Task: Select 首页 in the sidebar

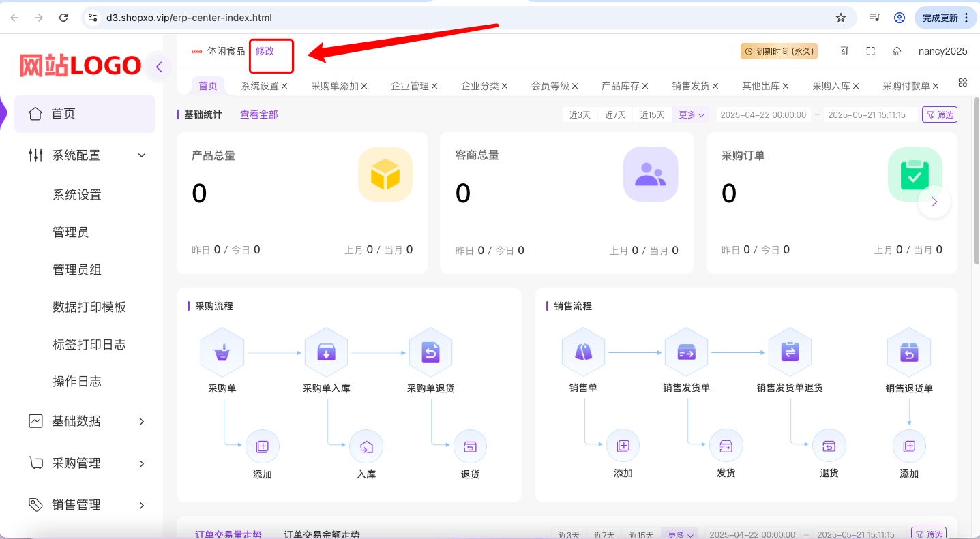Action: coord(85,114)
